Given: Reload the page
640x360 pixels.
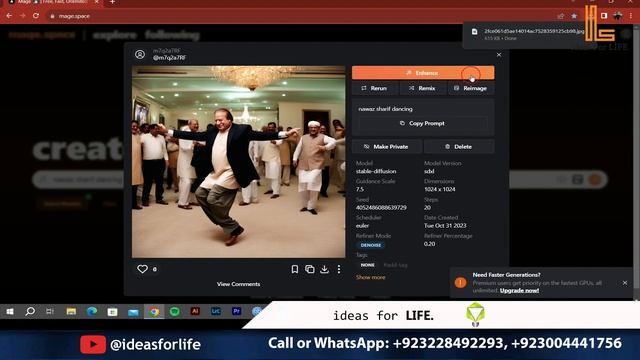Looking at the screenshot, I should click(36, 16).
